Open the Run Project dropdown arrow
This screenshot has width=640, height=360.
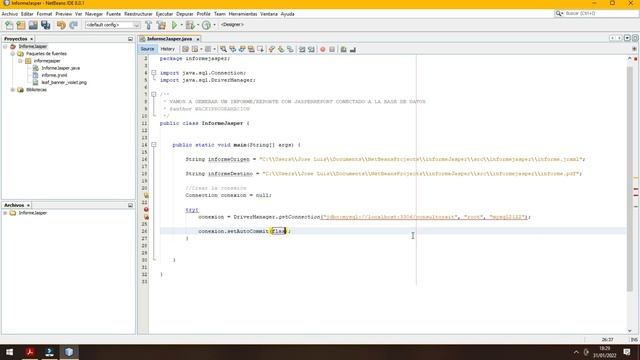181,25
